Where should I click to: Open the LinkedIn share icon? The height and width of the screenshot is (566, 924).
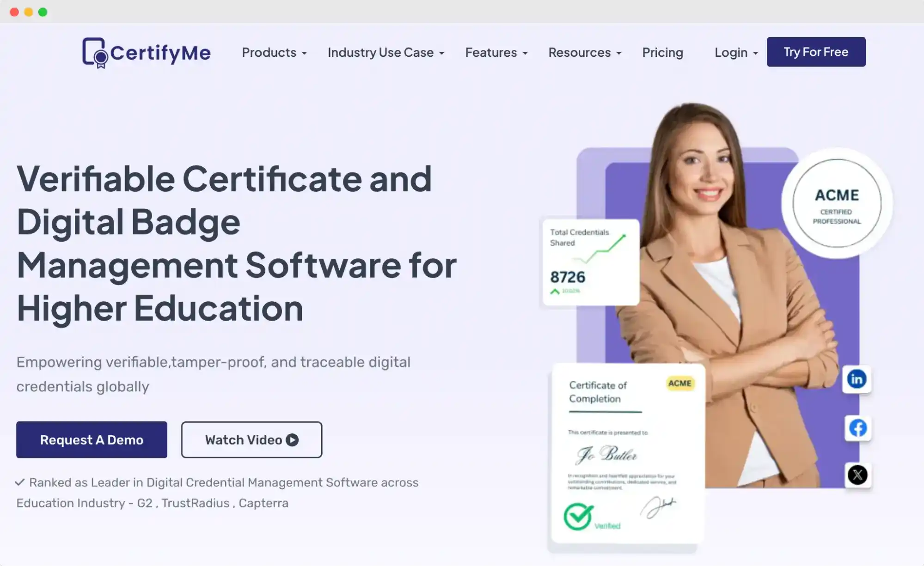coord(857,379)
